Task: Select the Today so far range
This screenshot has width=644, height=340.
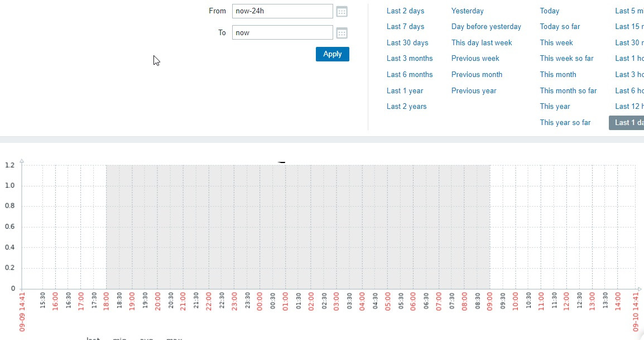Action: (x=560, y=26)
